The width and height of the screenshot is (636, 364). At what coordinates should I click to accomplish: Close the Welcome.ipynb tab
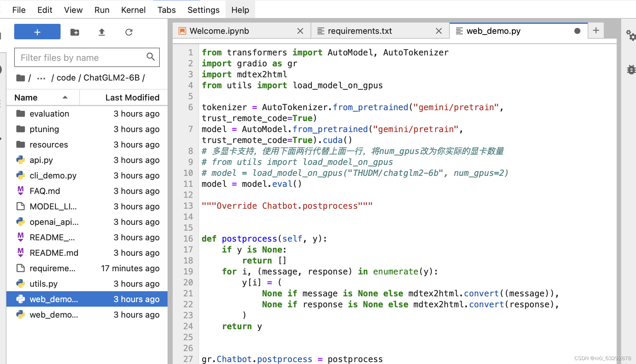point(300,31)
